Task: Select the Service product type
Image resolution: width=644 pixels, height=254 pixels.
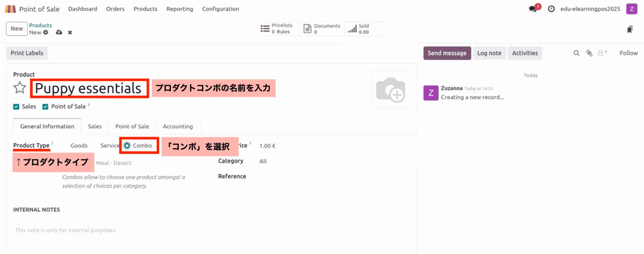Action: [110, 146]
